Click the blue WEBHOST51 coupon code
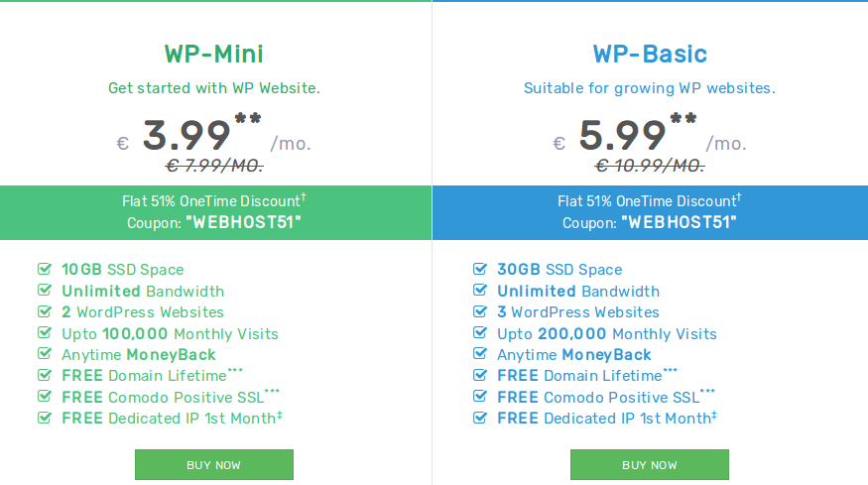The width and height of the screenshot is (868, 485). [679, 222]
